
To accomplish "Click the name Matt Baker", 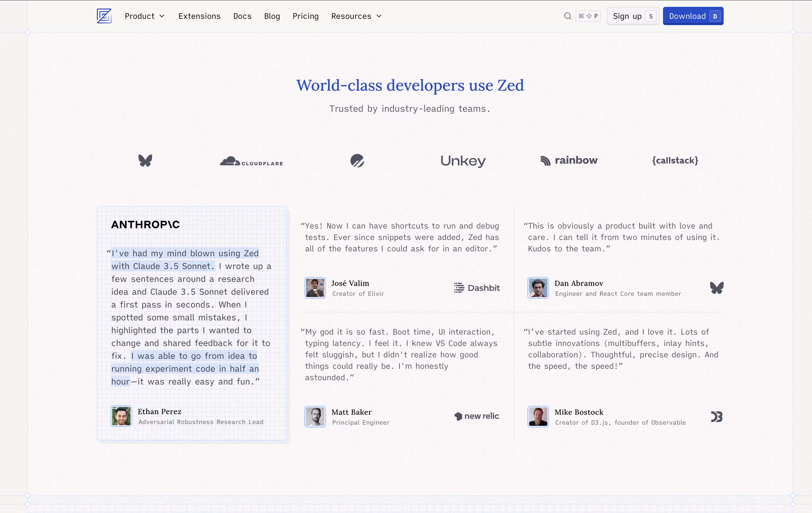I will coord(351,412).
